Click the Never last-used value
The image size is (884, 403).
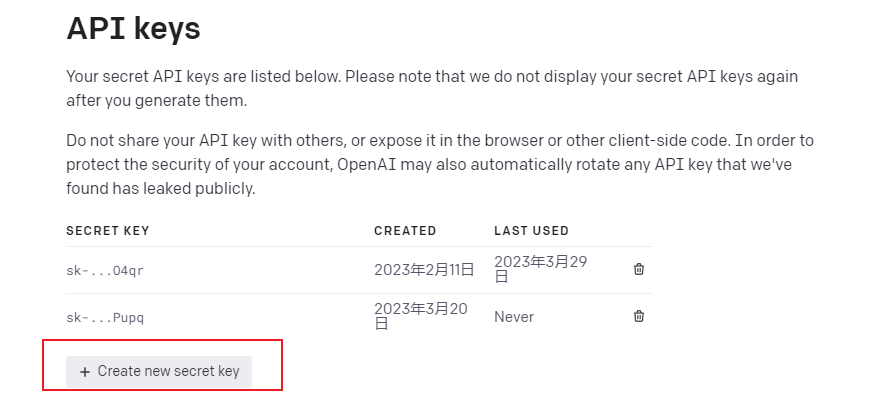[514, 317]
